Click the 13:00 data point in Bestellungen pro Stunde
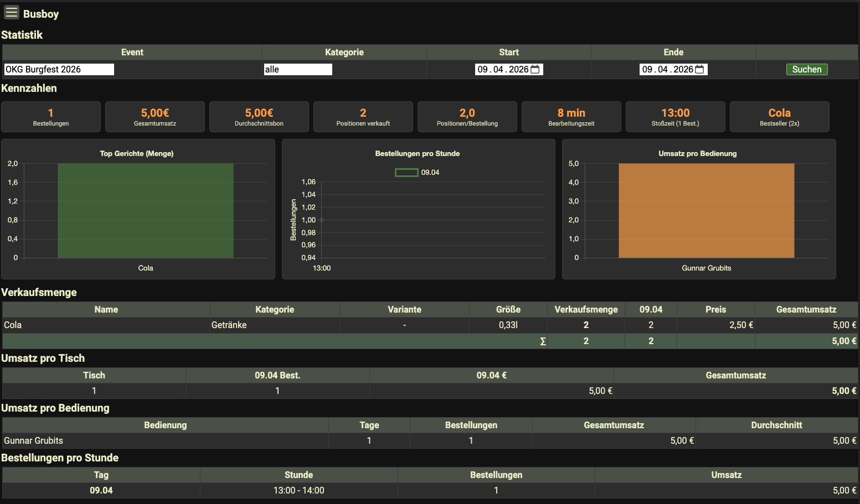The height and width of the screenshot is (504, 860). click(x=322, y=220)
